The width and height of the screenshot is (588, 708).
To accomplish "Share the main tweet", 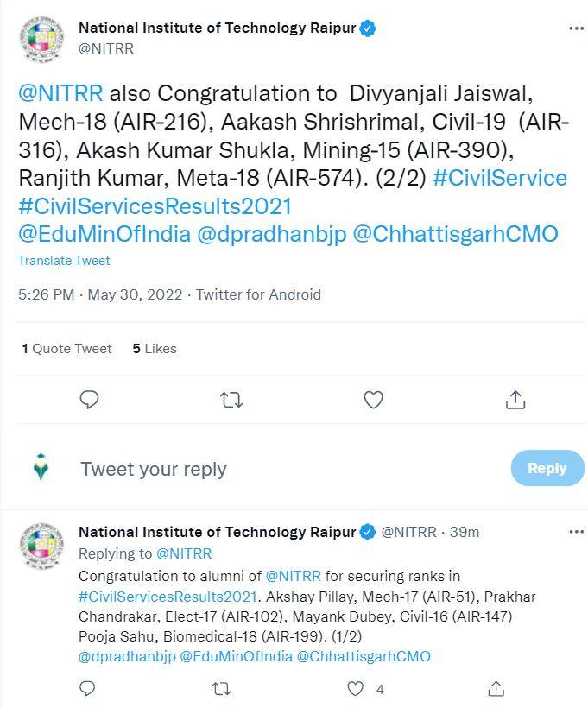I will point(515,400).
